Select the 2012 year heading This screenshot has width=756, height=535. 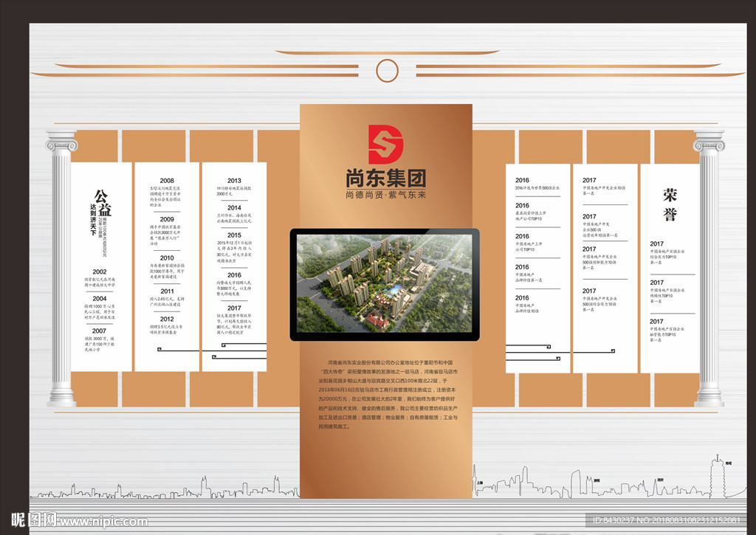pyautogui.click(x=167, y=319)
